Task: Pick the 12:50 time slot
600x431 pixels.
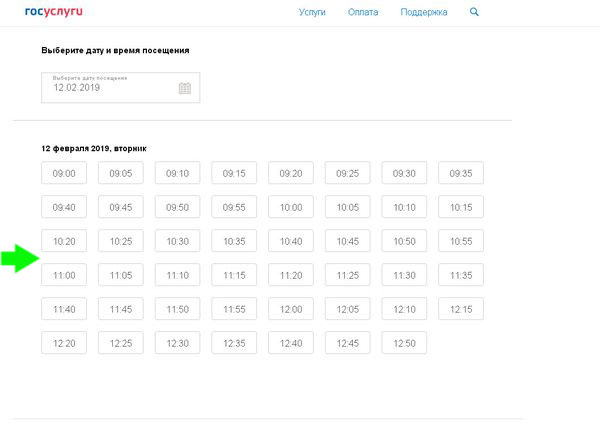Action: 404,343
